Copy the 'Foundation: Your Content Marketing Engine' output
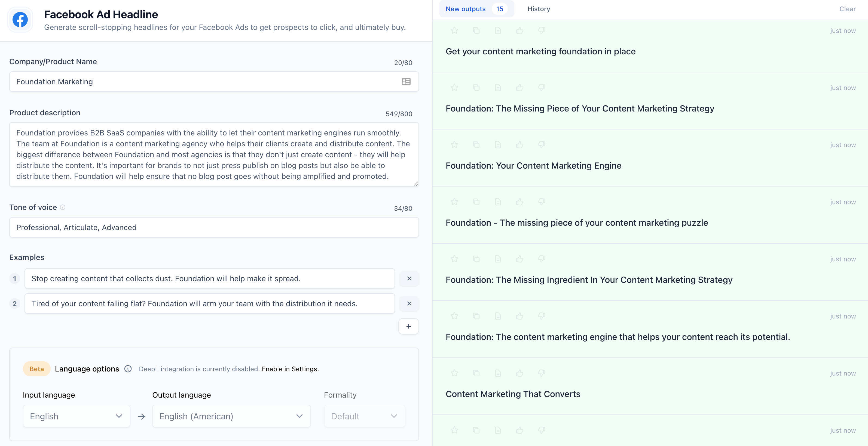 tap(476, 145)
